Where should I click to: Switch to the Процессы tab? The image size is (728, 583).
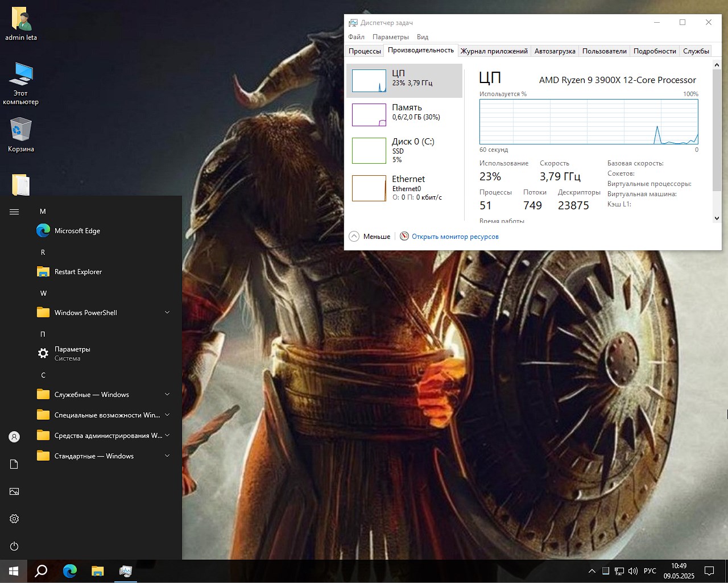[x=365, y=51]
